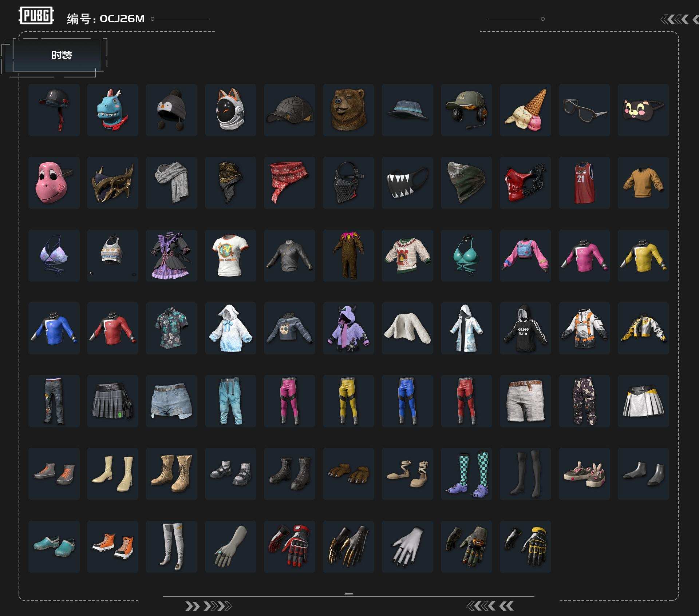Viewport: 699px width, 616px height.
Task: Choose the yellow and black gloves
Action: tap(525, 547)
